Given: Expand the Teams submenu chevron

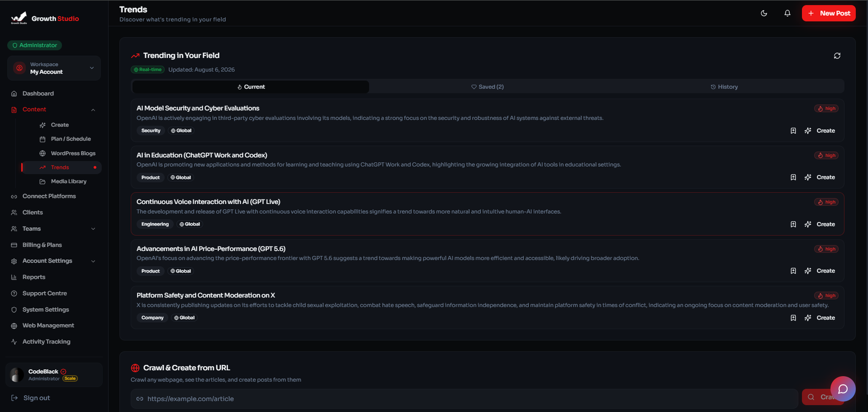Looking at the screenshot, I should tap(93, 229).
